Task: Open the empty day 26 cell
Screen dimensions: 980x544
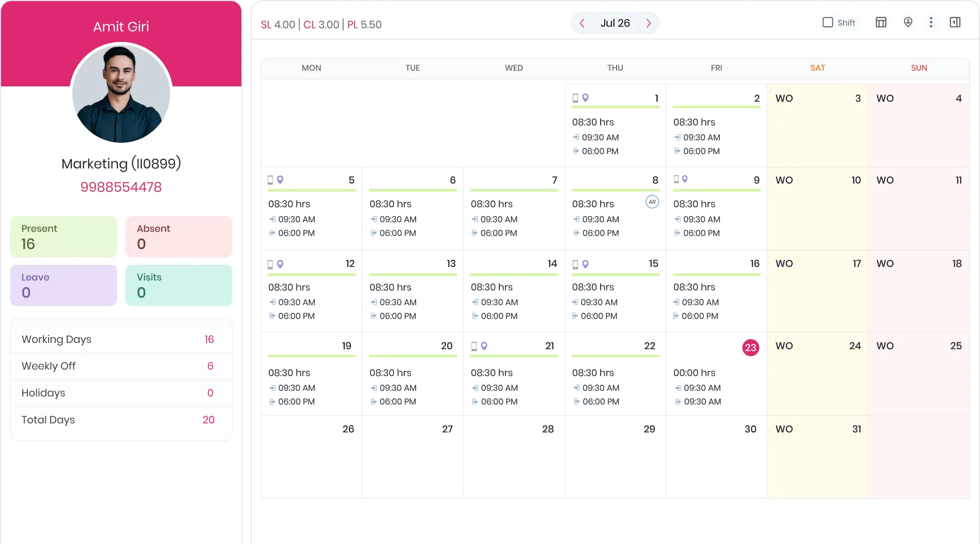Action: (x=312, y=457)
